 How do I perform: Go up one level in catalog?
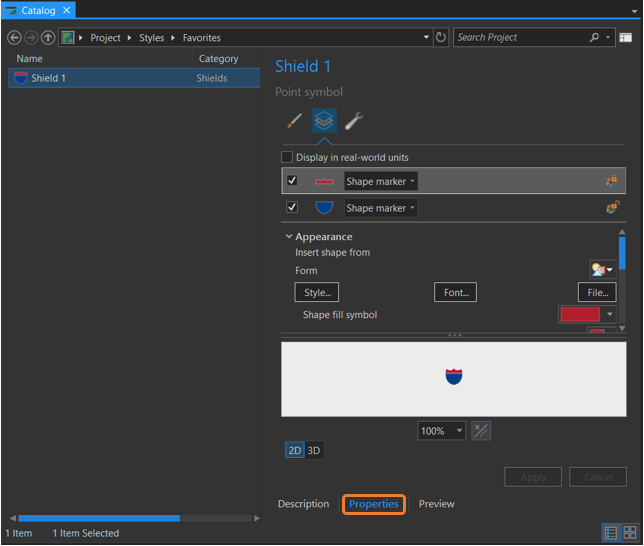[x=48, y=38]
